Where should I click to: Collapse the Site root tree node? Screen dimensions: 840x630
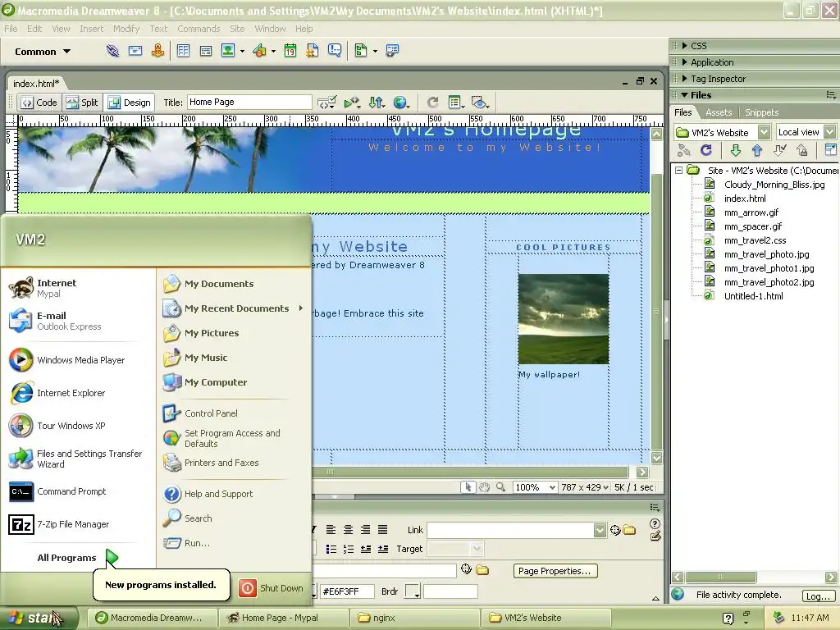click(678, 171)
